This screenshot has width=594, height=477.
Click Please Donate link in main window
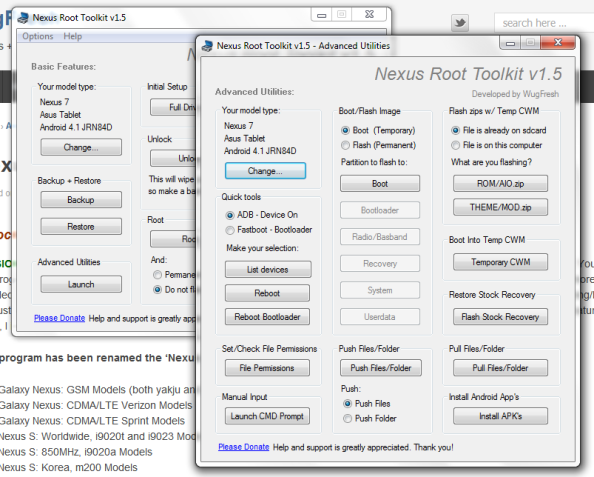coord(59,318)
